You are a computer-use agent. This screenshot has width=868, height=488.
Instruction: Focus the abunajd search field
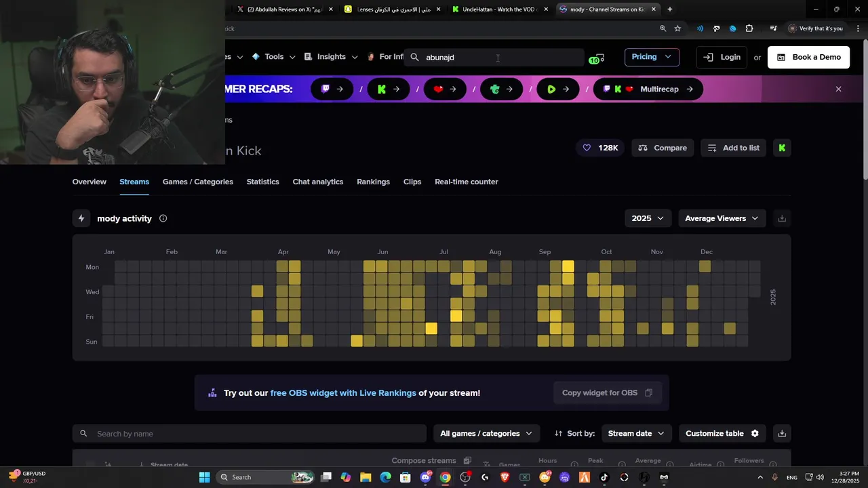(x=495, y=58)
